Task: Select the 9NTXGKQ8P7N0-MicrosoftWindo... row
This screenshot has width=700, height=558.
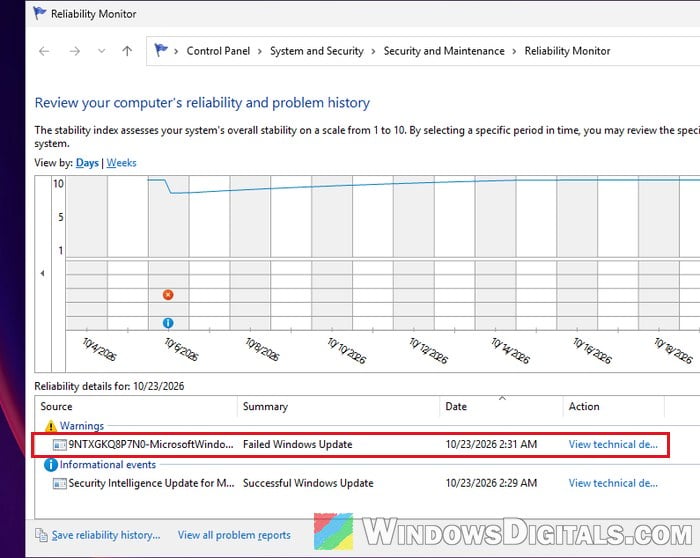Action: (x=350, y=445)
